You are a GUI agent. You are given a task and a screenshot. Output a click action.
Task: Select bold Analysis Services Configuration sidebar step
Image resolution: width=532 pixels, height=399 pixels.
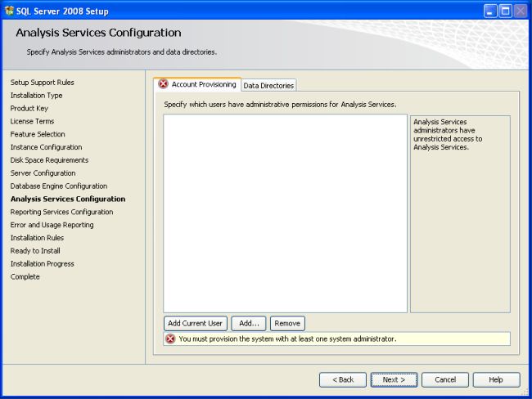click(x=68, y=199)
